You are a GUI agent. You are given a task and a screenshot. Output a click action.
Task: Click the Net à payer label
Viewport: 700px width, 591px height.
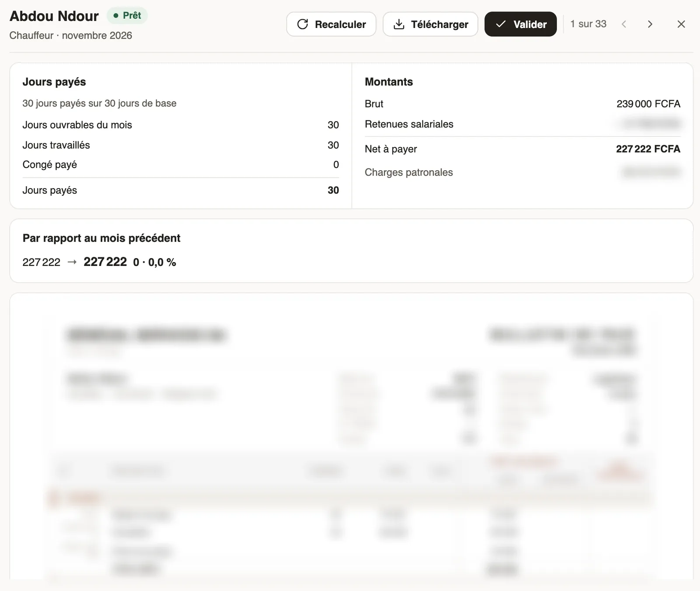point(391,149)
